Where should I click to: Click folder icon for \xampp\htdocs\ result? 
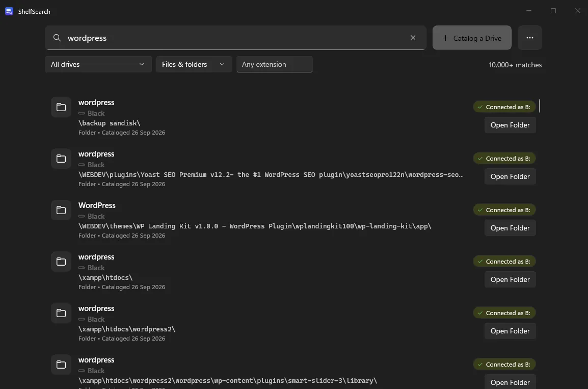tap(61, 262)
